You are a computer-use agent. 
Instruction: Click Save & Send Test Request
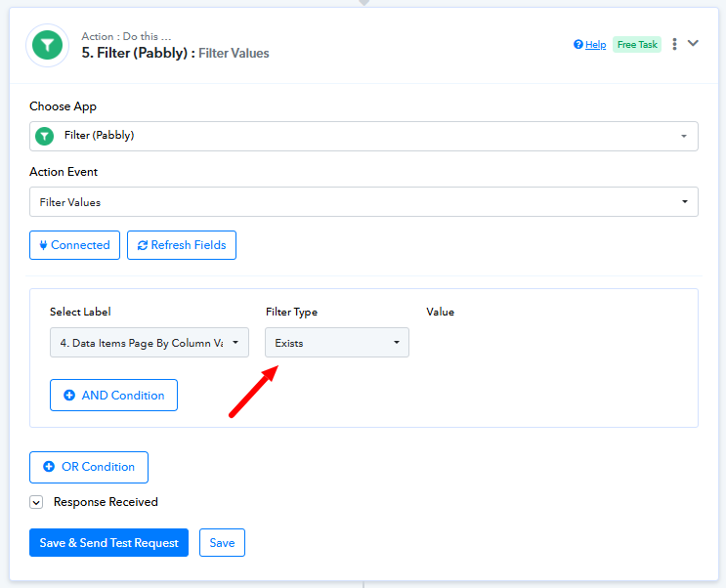point(108,543)
